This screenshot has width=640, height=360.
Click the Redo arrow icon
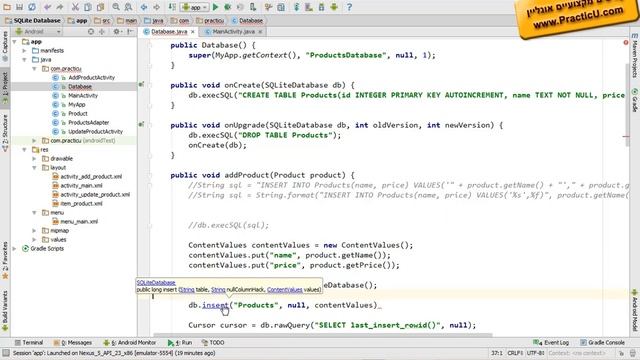coord(60,7)
